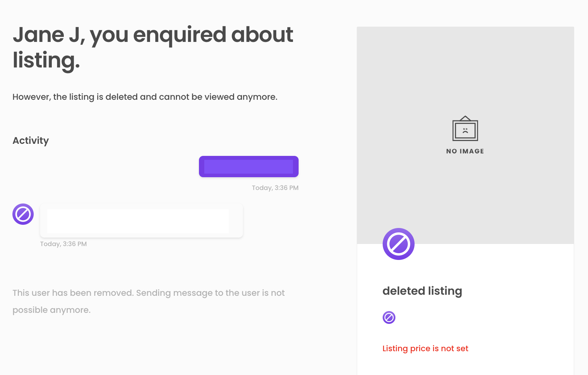Click the Listing price is not set warning
The height and width of the screenshot is (375, 588).
click(425, 348)
